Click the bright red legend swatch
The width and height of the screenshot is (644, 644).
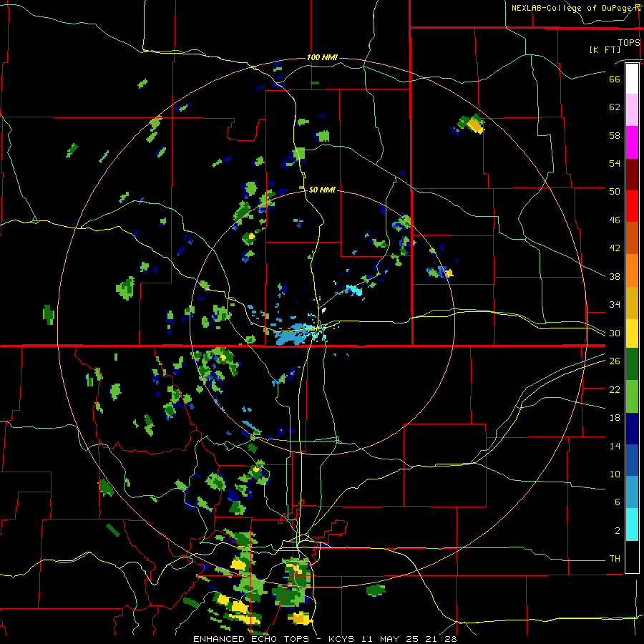(x=632, y=206)
